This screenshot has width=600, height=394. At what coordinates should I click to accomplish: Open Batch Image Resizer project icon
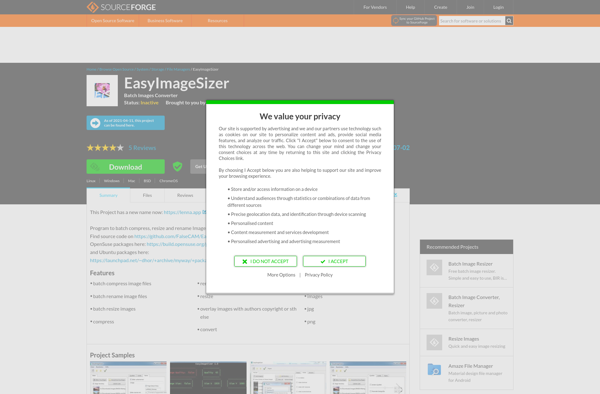434,267
